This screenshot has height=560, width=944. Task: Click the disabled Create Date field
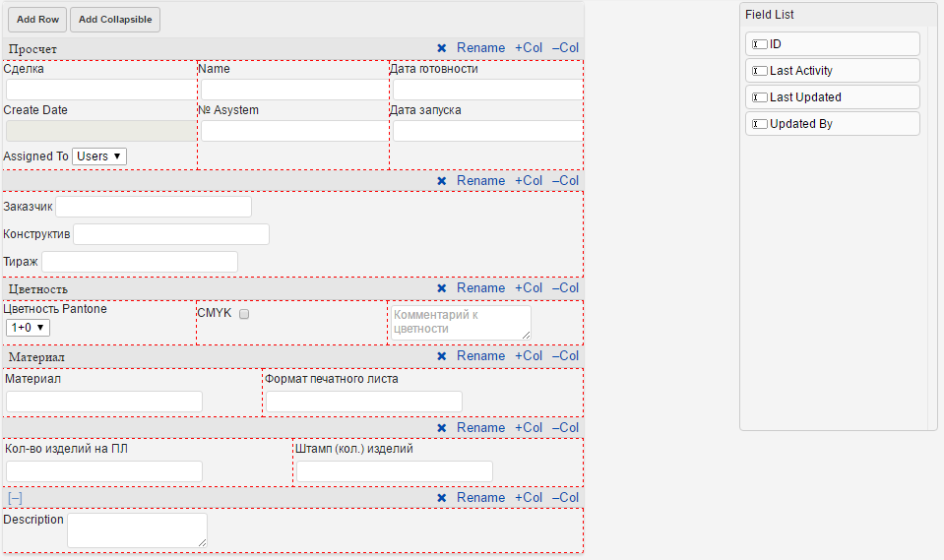click(x=101, y=131)
